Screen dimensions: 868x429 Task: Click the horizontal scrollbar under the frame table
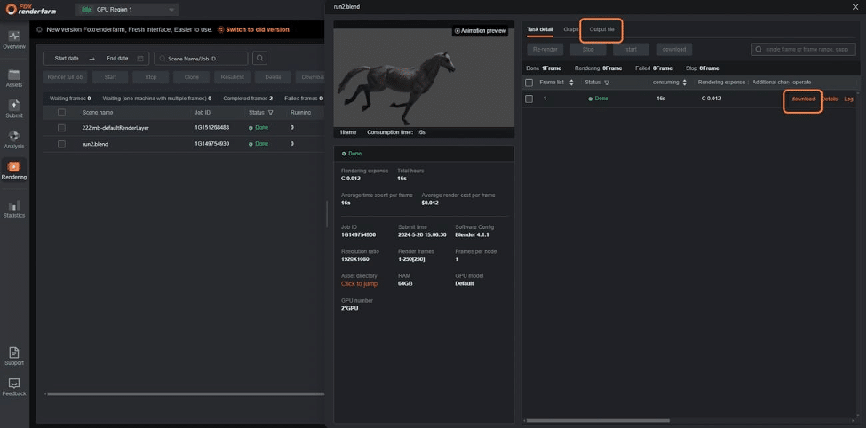[x=598, y=421]
